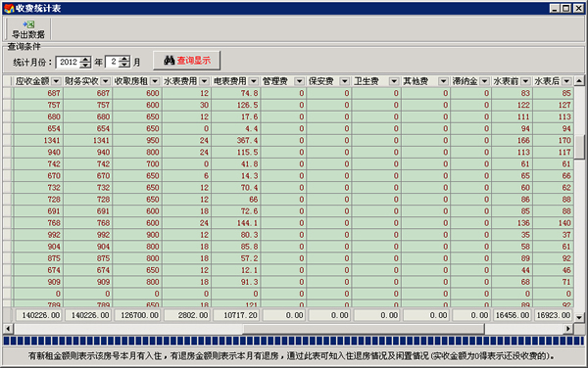Screen dimensions: 588x368
Task: Open the 滞纳金 column filter dropdown
Action: pyautogui.click(x=484, y=81)
